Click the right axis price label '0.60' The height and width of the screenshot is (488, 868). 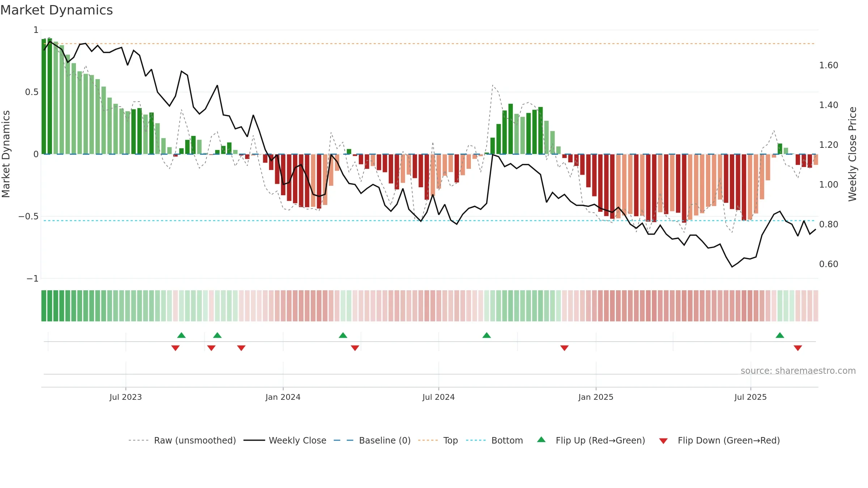point(829,264)
